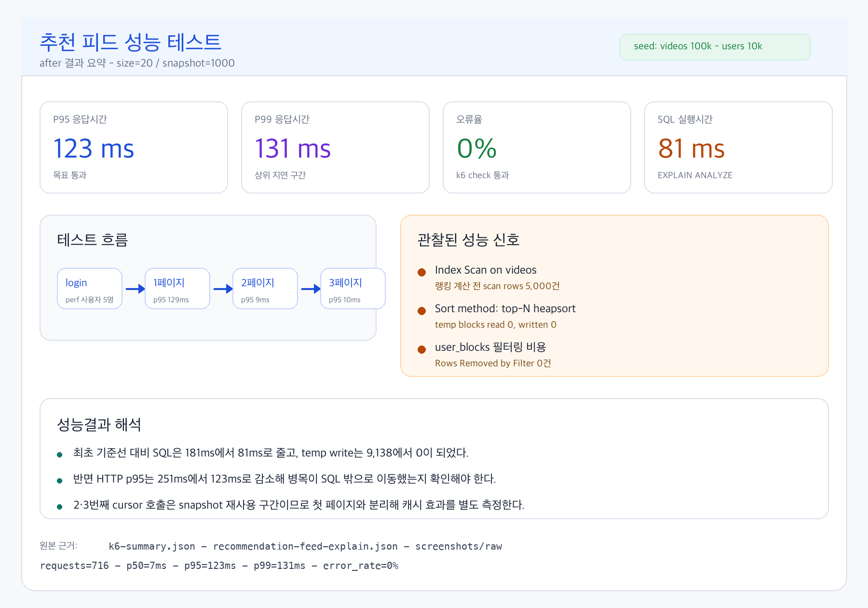Click temp blocks read 0, written 0
868x608 pixels.
[496, 325]
